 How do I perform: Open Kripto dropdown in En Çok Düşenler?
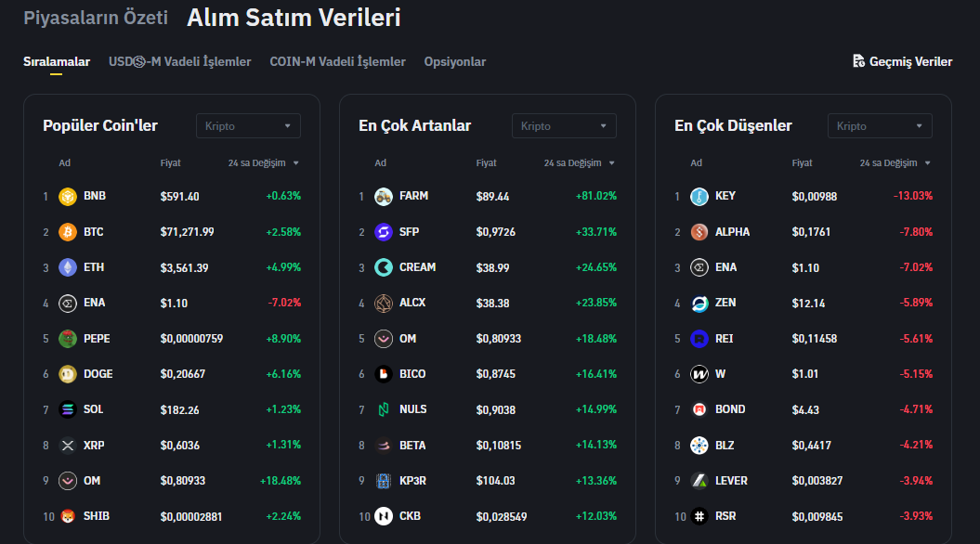(x=880, y=126)
